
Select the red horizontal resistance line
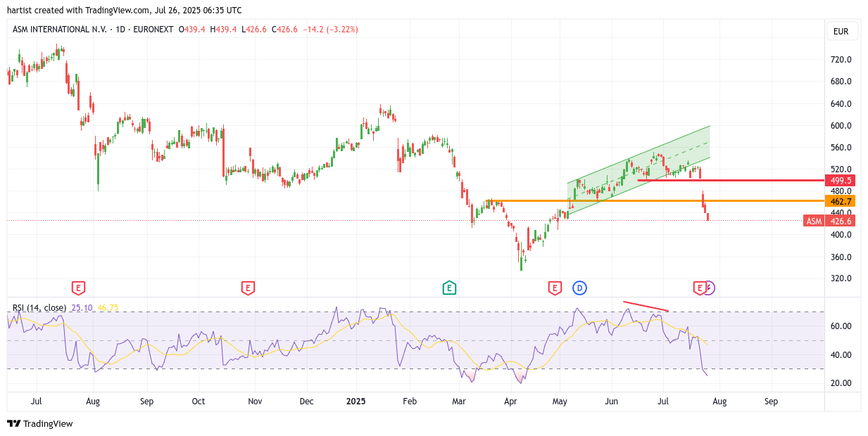coord(731,181)
